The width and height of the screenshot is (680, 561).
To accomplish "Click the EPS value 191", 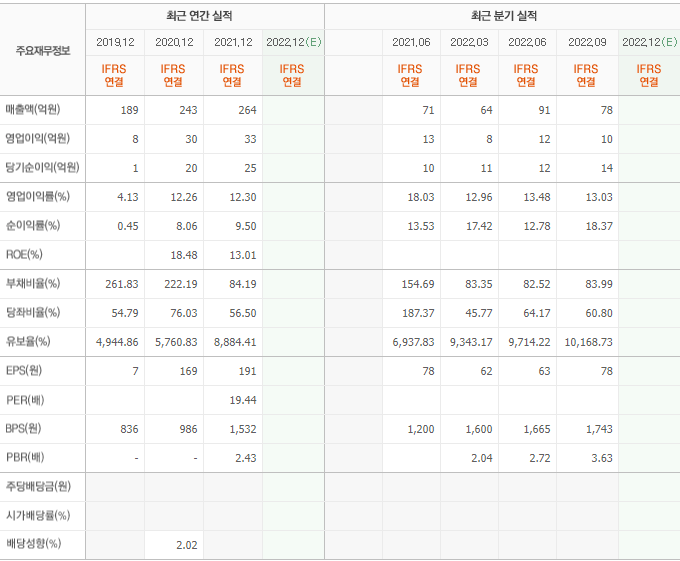I will pos(247,371).
